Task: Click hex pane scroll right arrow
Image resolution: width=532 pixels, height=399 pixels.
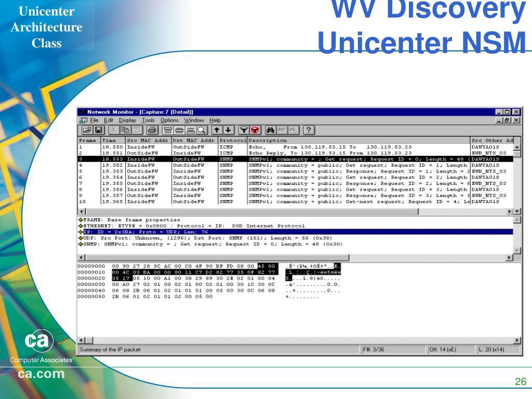Action: tap(517, 340)
